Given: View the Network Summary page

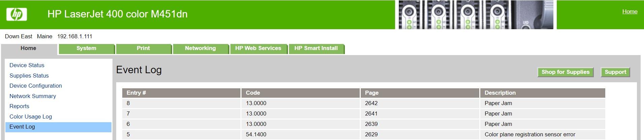Looking at the screenshot, I should (x=33, y=96).
